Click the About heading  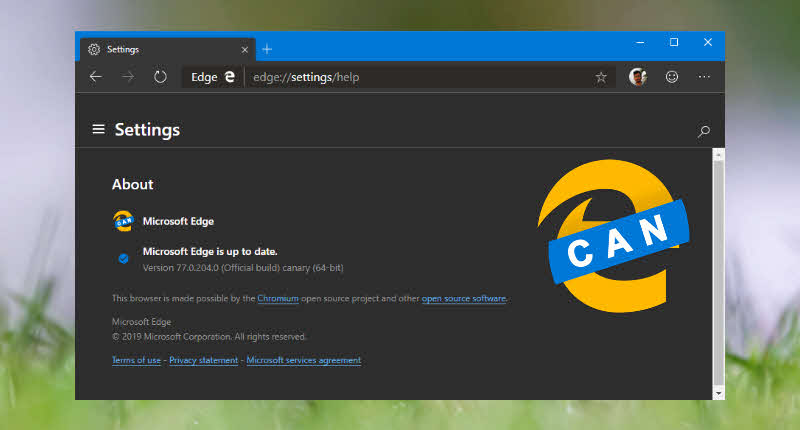coord(133,184)
